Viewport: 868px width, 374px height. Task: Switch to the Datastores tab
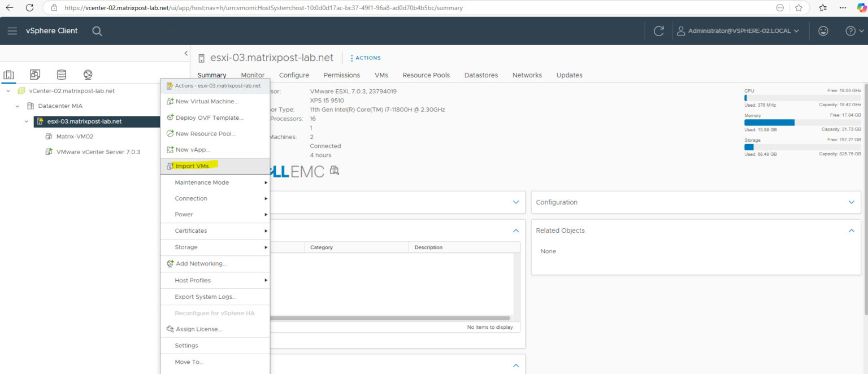coord(481,75)
